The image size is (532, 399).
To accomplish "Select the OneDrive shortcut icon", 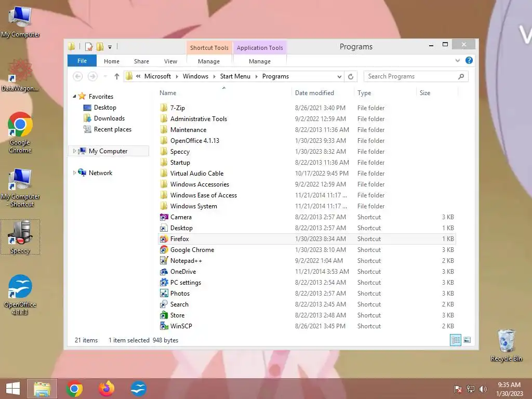I will [x=164, y=271].
